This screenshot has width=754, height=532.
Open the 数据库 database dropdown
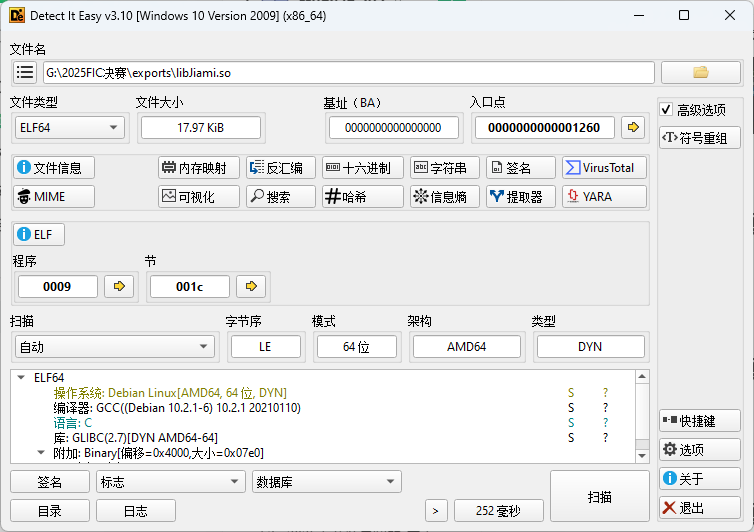coord(327,481)
